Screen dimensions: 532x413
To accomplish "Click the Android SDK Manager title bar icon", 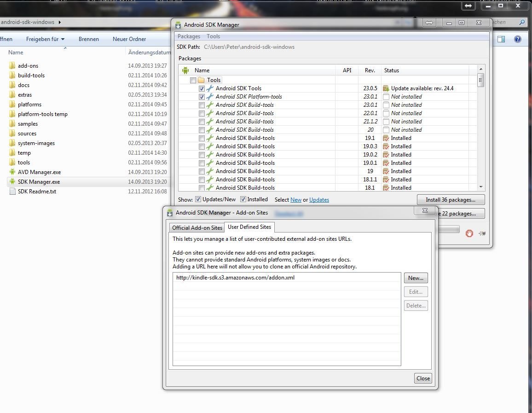I will coord(178,25).
